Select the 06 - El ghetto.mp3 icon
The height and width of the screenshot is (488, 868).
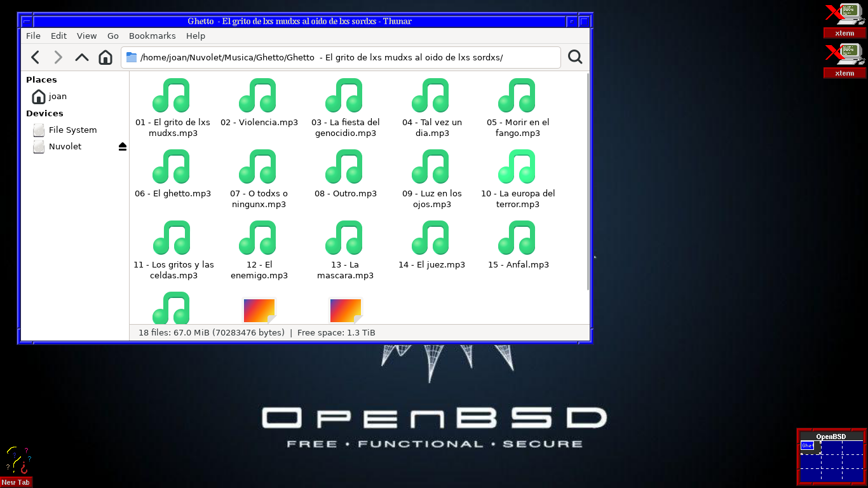click(172, 166)
